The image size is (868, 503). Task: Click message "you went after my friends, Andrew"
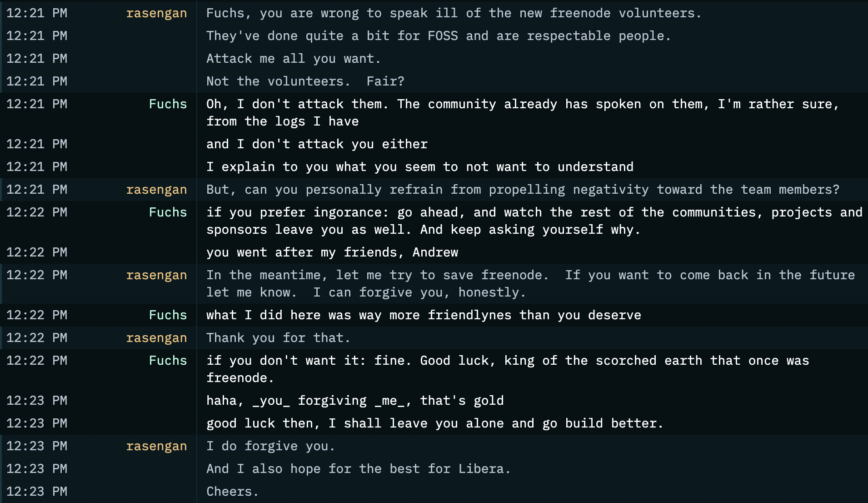coord(332,252)
